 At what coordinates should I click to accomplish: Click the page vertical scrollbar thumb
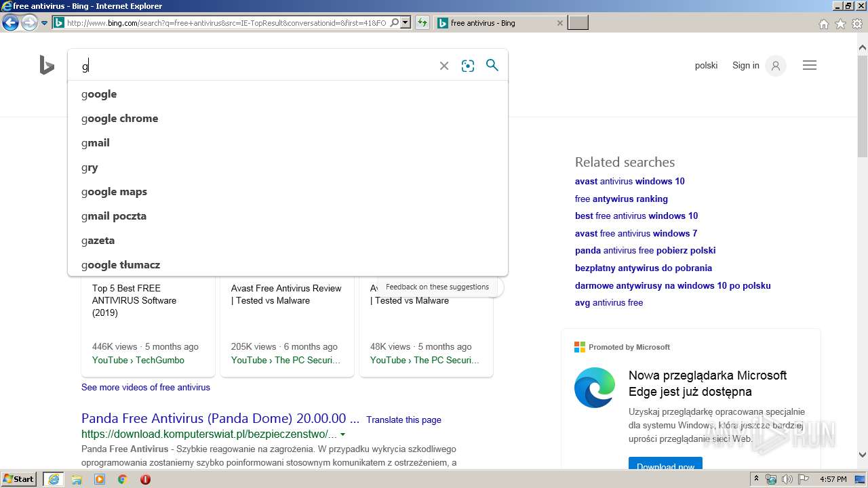(x=863, y=106)
